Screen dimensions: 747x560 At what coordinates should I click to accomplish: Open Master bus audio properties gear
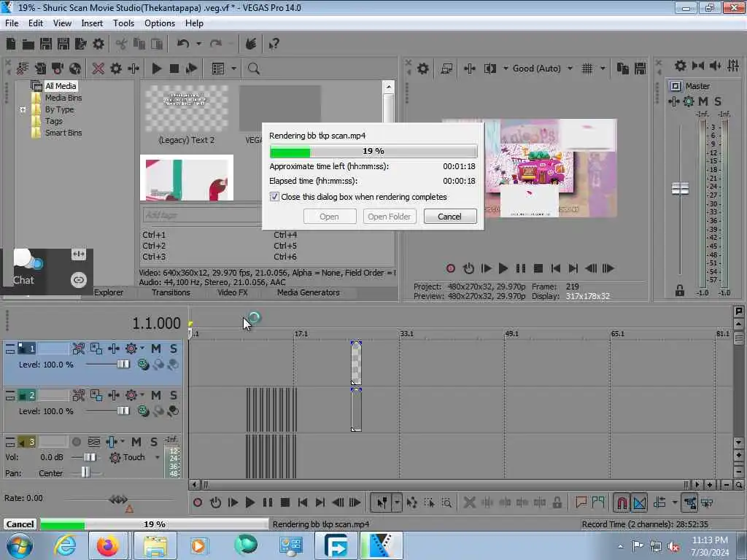click(681, 66)
